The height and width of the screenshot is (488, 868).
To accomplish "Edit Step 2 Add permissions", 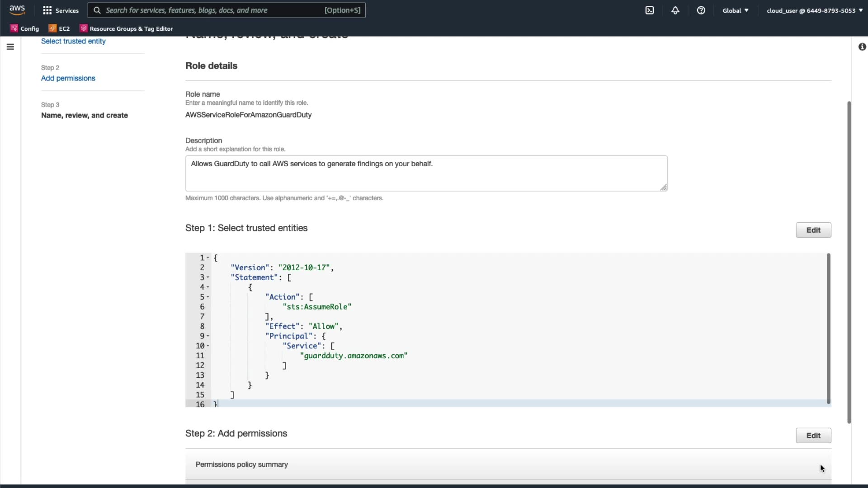I will click(813, 436).
